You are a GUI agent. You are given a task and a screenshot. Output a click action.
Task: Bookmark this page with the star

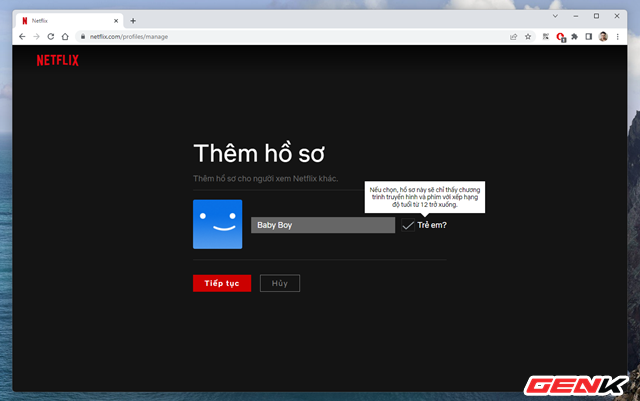[x=528, y=37]
